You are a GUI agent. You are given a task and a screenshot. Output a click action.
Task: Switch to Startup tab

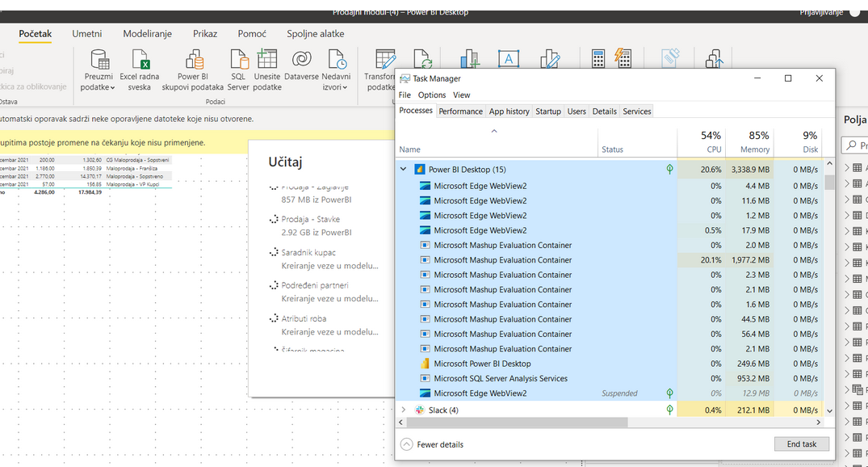(x=548, y=111)
